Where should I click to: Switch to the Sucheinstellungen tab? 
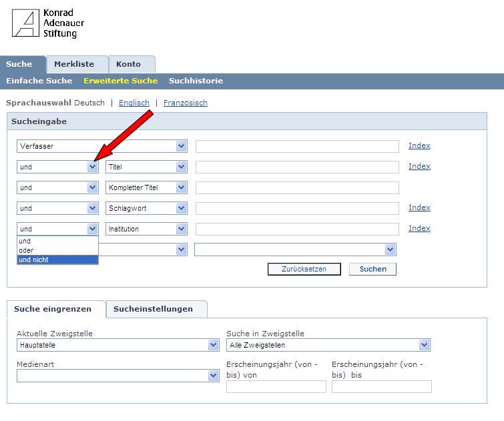tap(153, 309)
